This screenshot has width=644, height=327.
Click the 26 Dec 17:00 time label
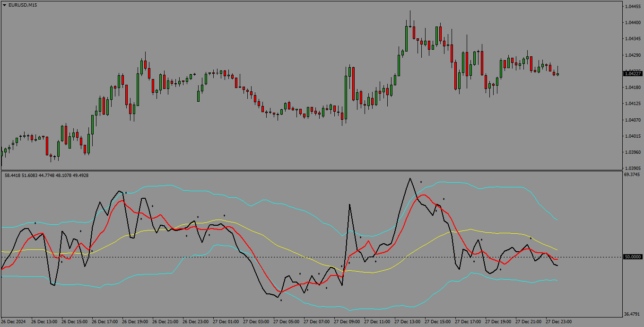(105, 322)
